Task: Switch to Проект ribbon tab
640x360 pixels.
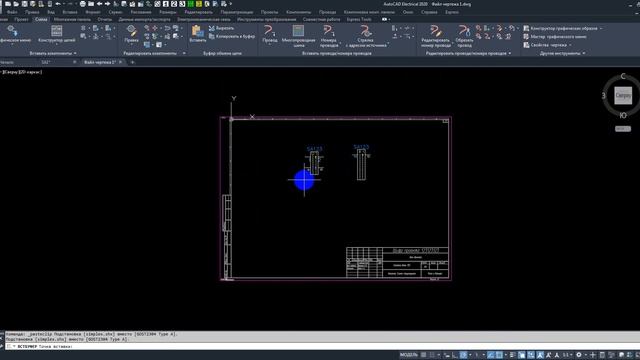Action: click(21, 19)
